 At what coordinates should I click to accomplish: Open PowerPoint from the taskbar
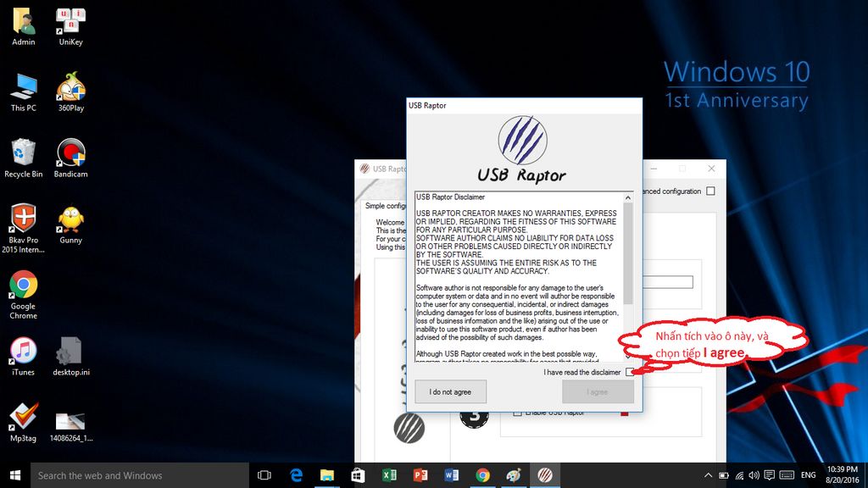[x=420, y=475]
